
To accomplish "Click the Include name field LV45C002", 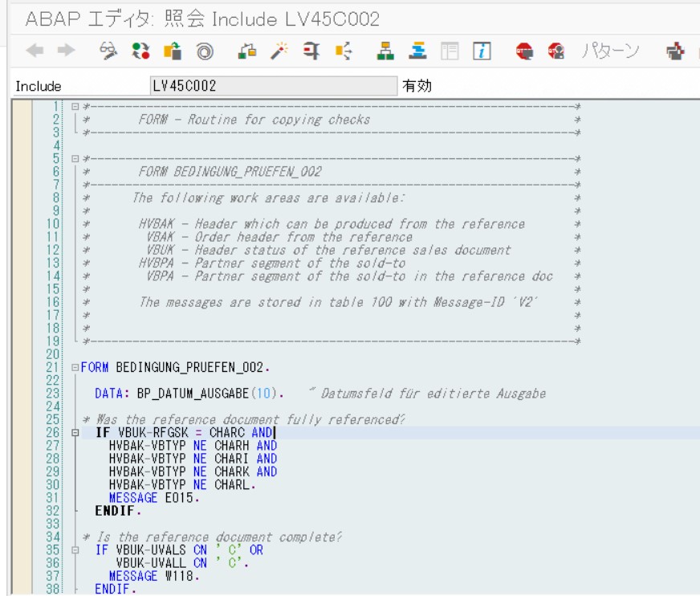I will 273,86.
